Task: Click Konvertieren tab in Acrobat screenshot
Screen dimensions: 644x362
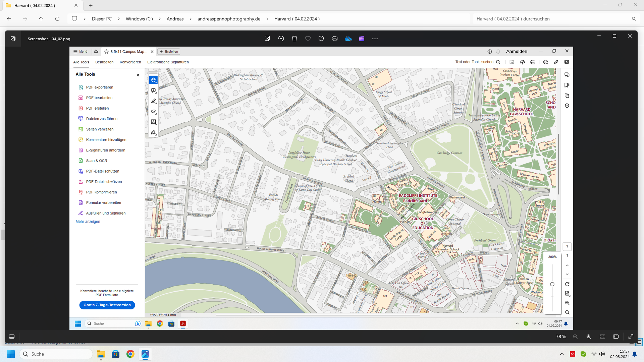Action: pos(130,62)
